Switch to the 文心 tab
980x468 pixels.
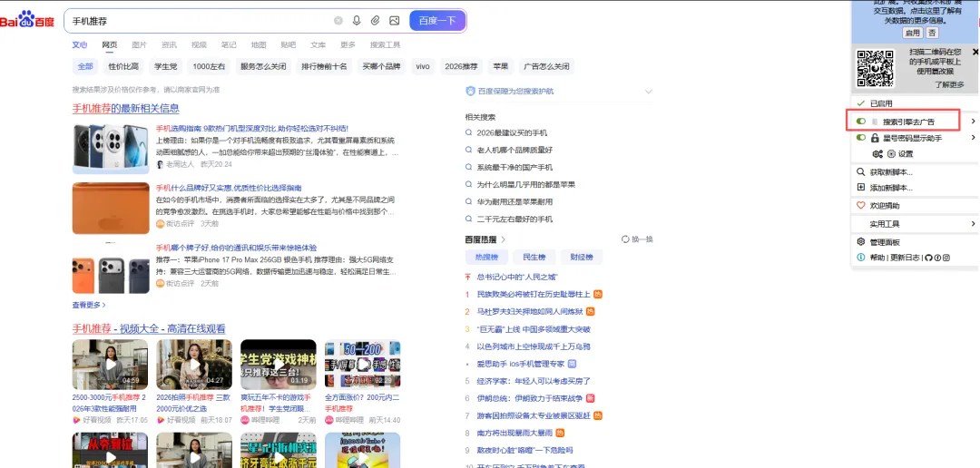pyautogui.click(x=79, y=45)
